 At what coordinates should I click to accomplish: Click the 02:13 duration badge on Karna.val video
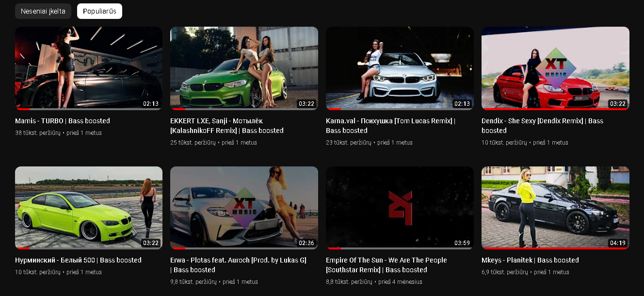(462, 103)
